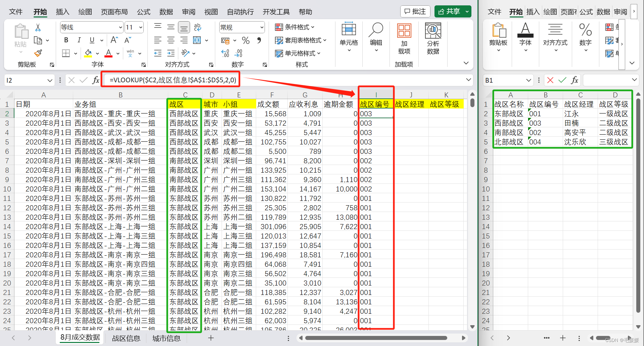The image size is (644, 346).
Task: Toggle Italic formatting
Action: [x=79, y=40]
